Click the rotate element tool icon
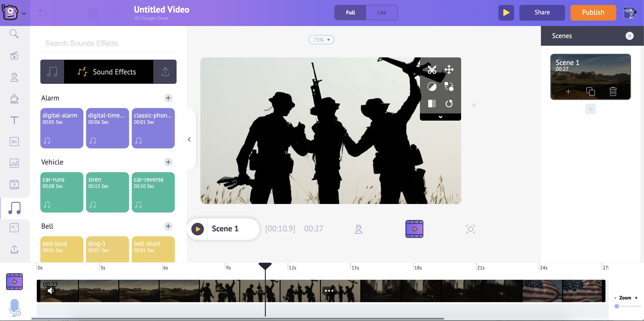The image size is (644, 321). tap(449, 104)
